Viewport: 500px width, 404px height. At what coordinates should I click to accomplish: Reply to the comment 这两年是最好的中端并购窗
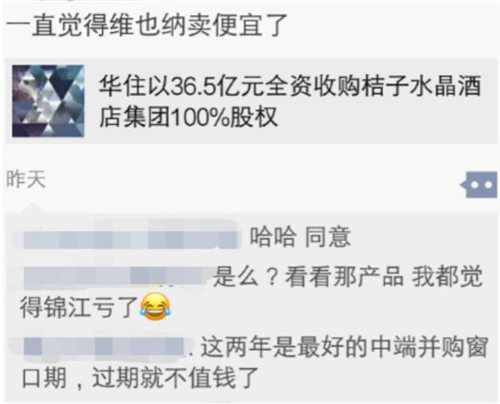[x=345, y=347]
